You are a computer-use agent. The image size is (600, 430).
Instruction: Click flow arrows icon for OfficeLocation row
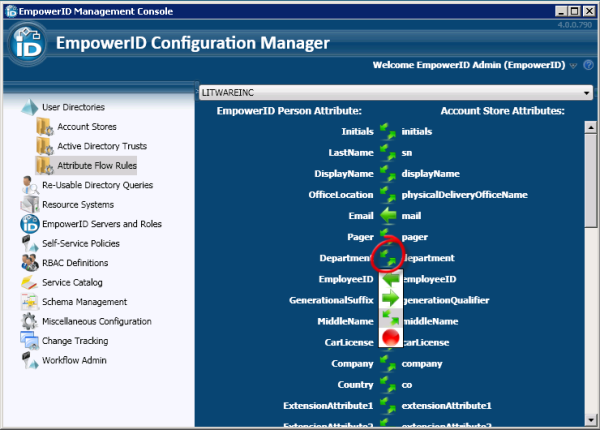388,194
